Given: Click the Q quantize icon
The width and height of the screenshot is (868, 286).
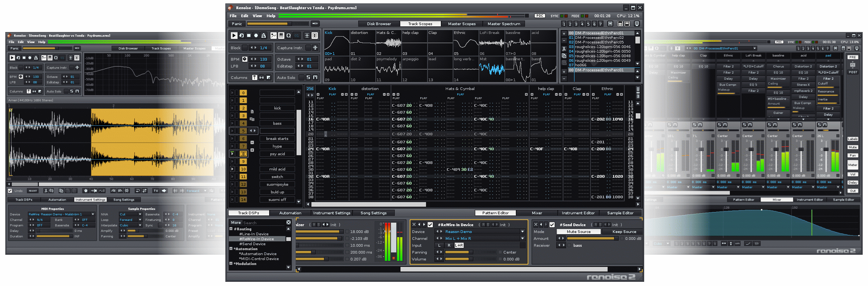Looking at the screenshot, I should coord(289,35).
